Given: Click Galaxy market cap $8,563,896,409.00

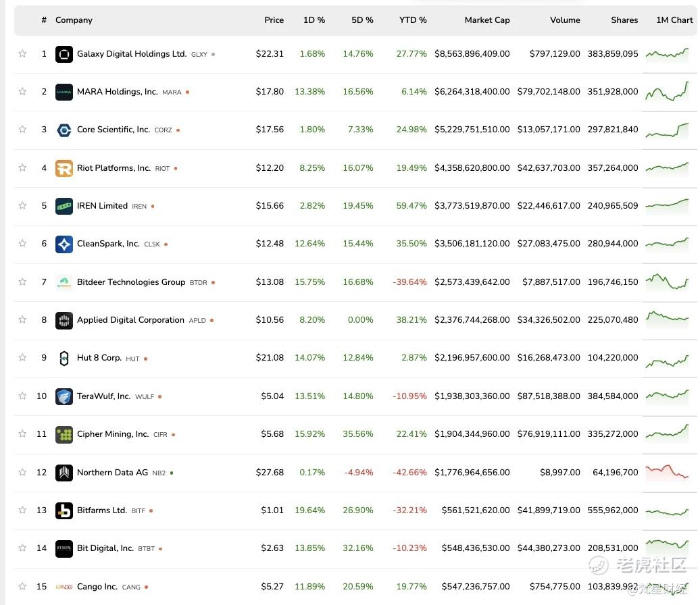Looking at the screenshot, I should tap(472, 54).
